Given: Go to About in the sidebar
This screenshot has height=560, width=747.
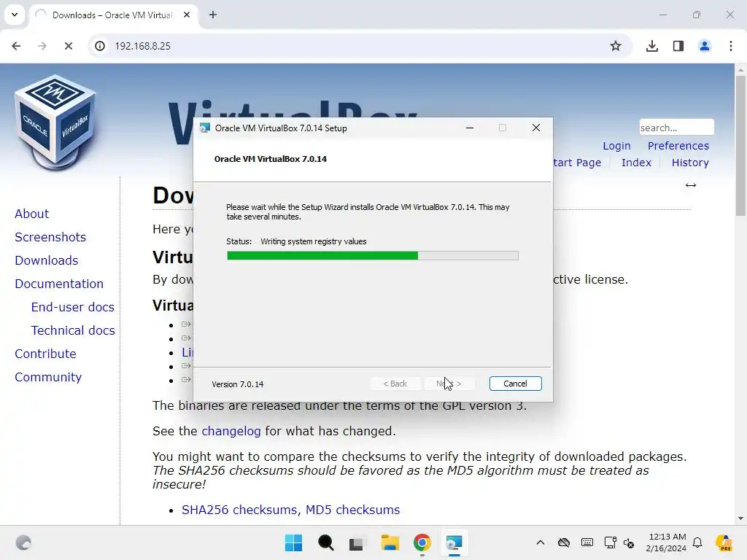Looking at the screenshot, I should click(x=32, y=214).
